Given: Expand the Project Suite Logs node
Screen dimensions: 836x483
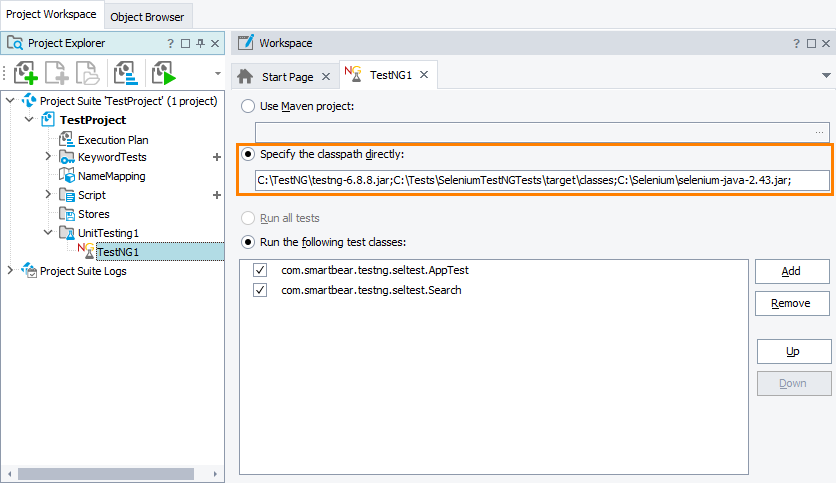Looking at the screenshot, I should click(11, 271).
